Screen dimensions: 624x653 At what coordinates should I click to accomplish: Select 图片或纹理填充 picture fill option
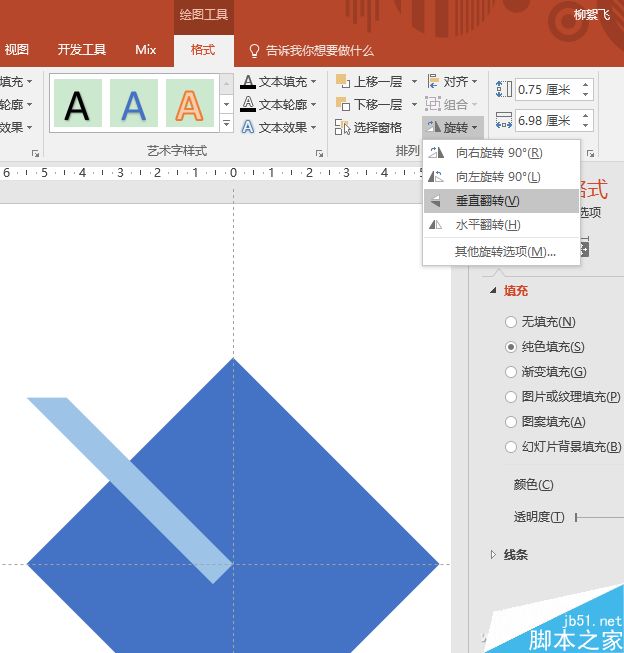511,397
